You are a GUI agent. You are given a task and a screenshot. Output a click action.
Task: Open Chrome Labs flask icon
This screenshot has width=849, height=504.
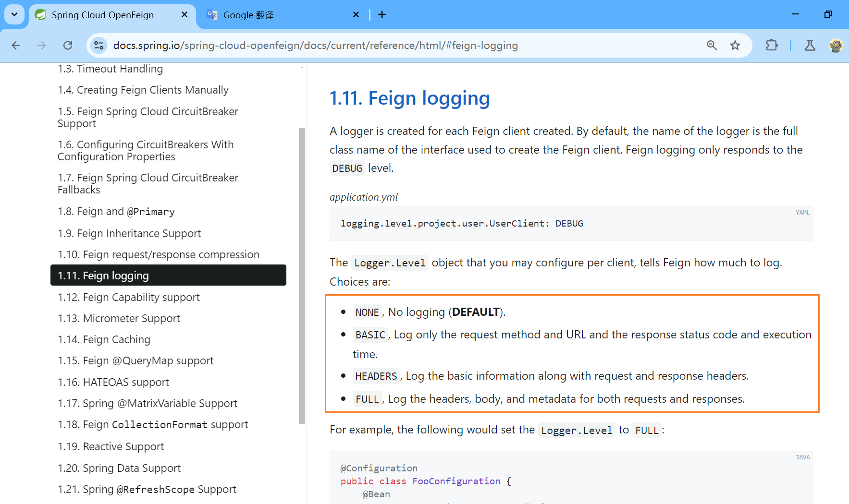(810, 45)
